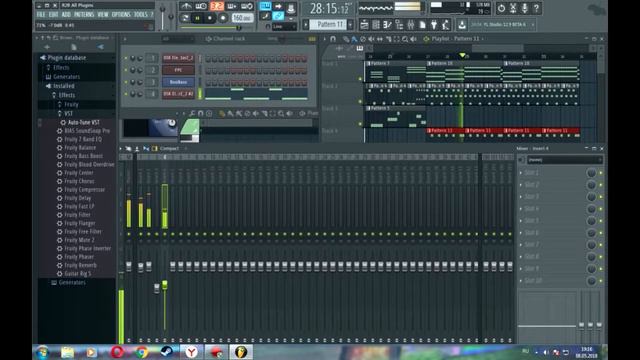Viewport: 640px width, 360px height.
Task: Open the FILE menu
Action: pyautogui.click(x=41, y=15)
